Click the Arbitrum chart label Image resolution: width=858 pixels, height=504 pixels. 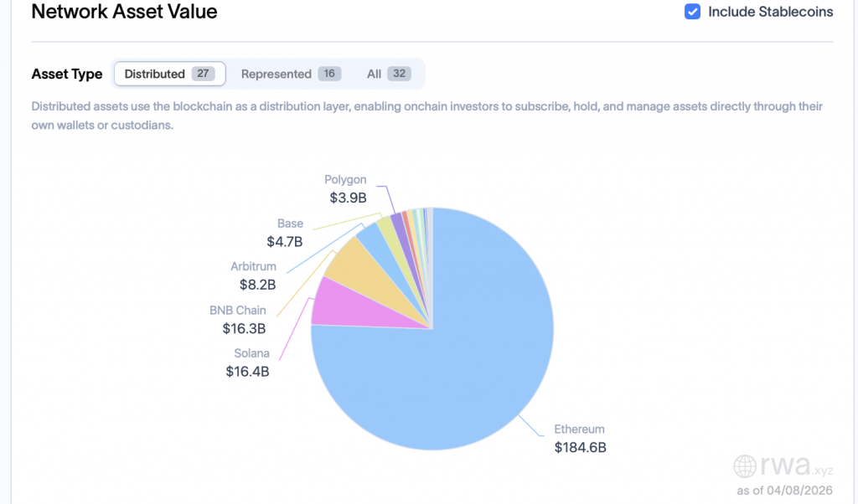[x=253, y=266]
